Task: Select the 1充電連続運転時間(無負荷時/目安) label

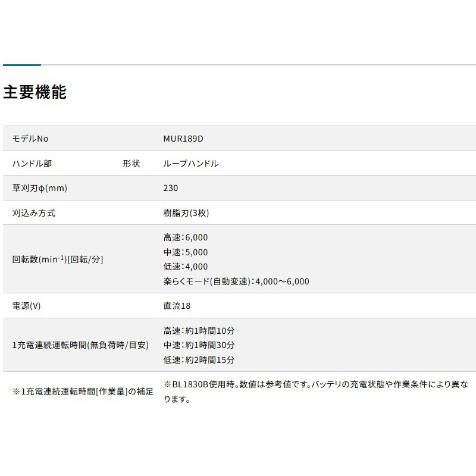Action: click(80, 345)
